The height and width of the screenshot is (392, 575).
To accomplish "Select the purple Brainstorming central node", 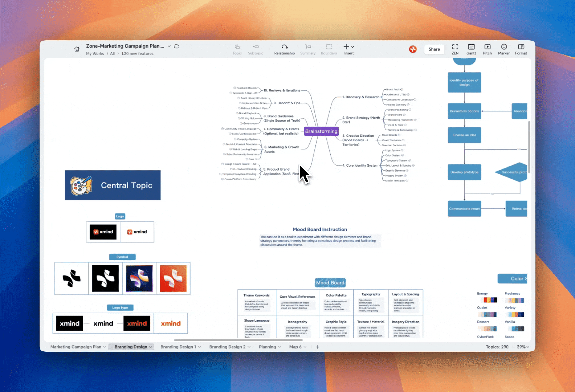I will 321,131.
